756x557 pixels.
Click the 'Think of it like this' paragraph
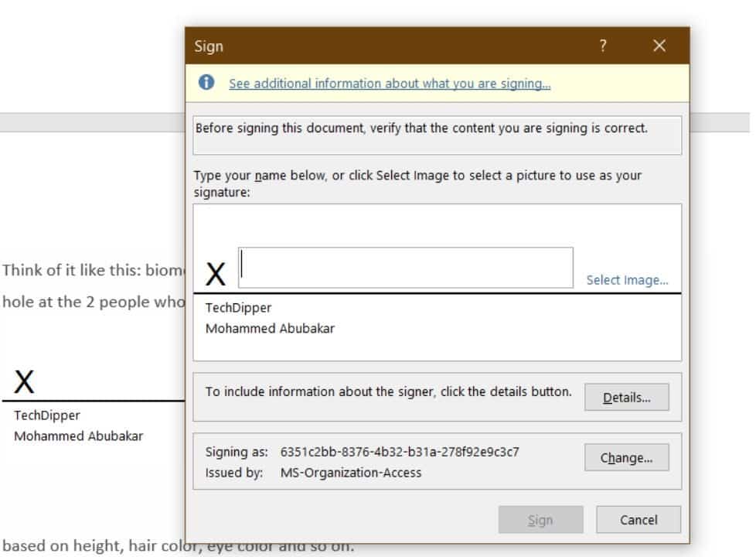94,270
